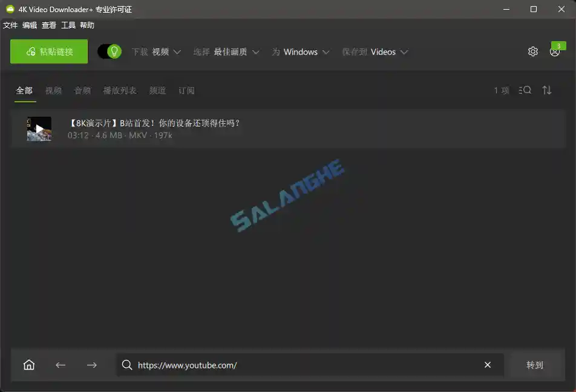Open the search filter in the list toolbar
Screen dimensions: 576x392
525,90
